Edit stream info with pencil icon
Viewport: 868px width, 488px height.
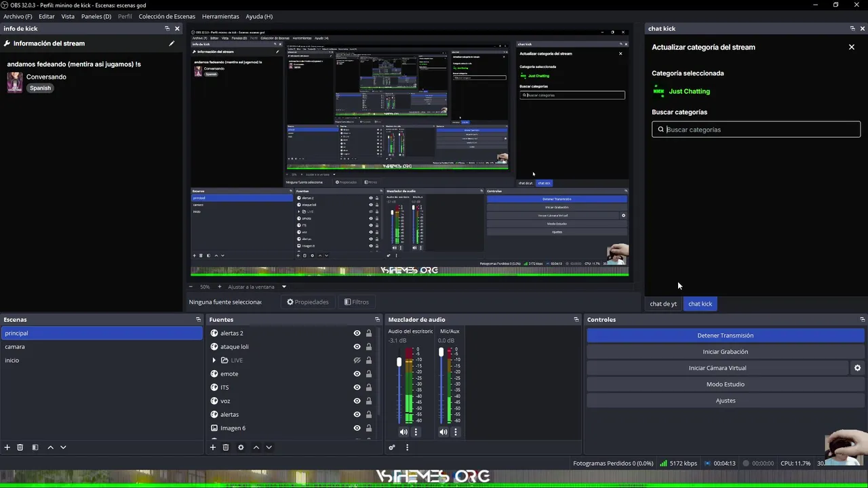172,43
